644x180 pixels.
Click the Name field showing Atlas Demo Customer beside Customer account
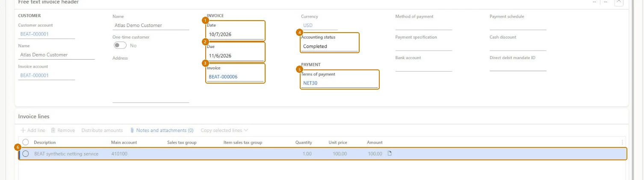point(151,25)
